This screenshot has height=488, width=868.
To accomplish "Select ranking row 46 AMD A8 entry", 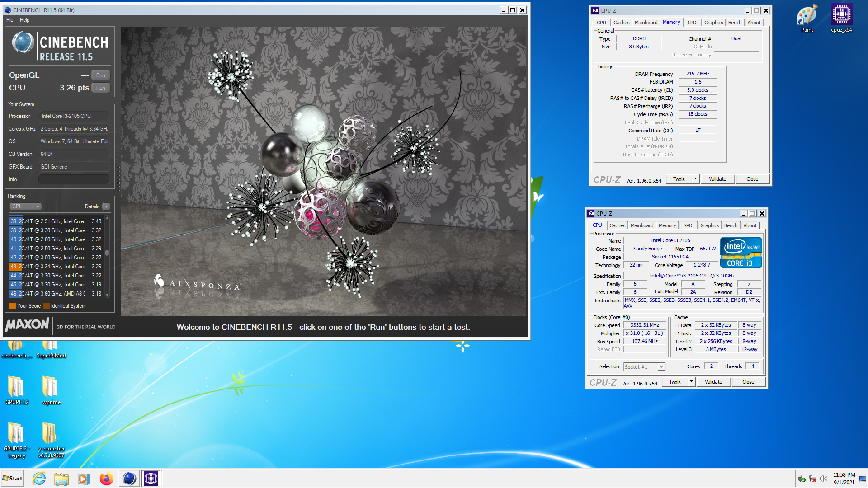I will pos(56,294).
